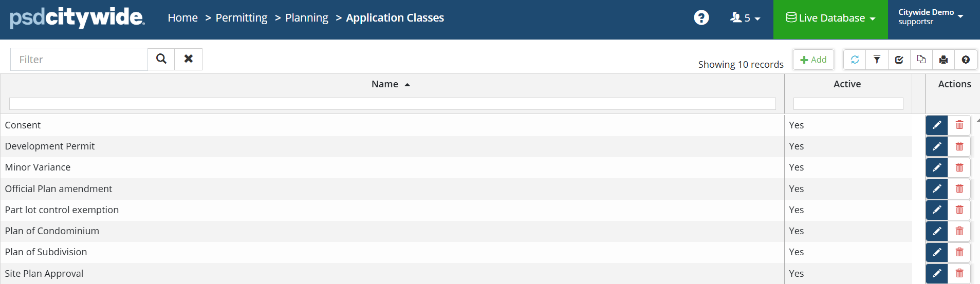Delete the Minor Variance record
This screenshot has width=980, height=284.
tap(959, 167)
